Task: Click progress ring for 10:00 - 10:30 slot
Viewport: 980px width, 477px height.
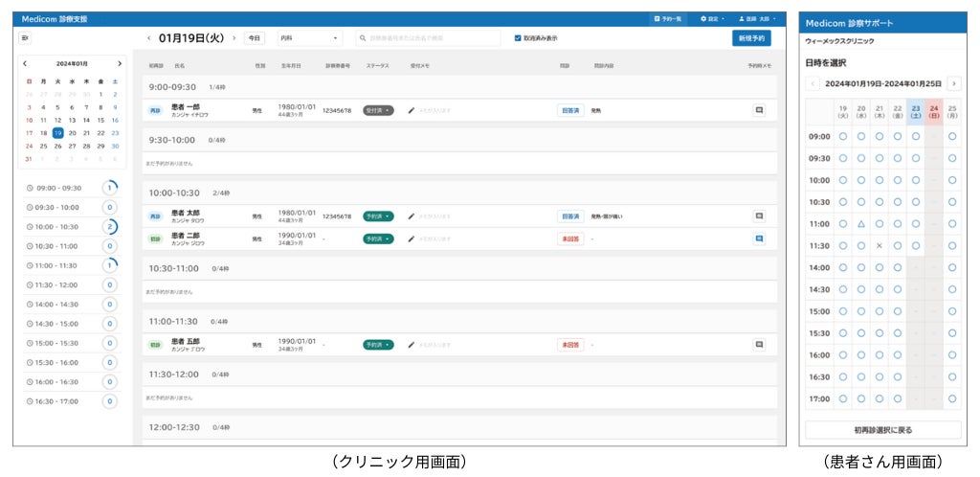Action: [109, 226]
